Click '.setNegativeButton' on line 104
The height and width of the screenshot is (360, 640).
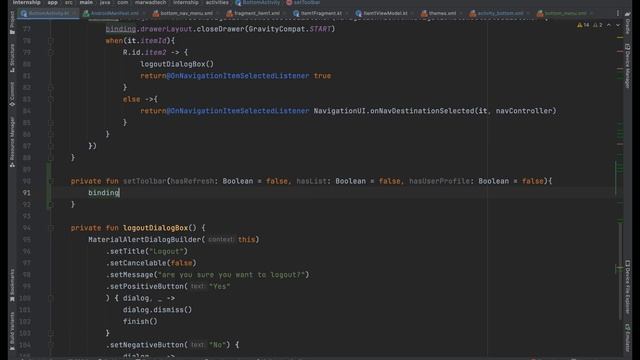(144, 345)
